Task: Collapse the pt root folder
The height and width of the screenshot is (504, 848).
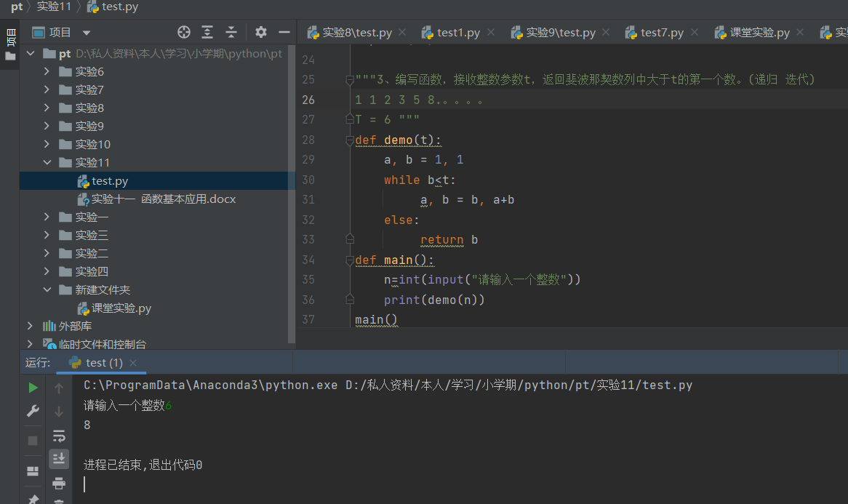Action: pos(31,54)
